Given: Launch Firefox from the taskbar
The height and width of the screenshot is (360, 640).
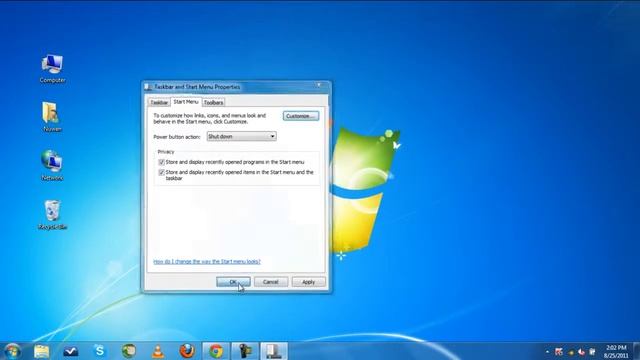Looking at the screenshot, I should coord(187,351).
